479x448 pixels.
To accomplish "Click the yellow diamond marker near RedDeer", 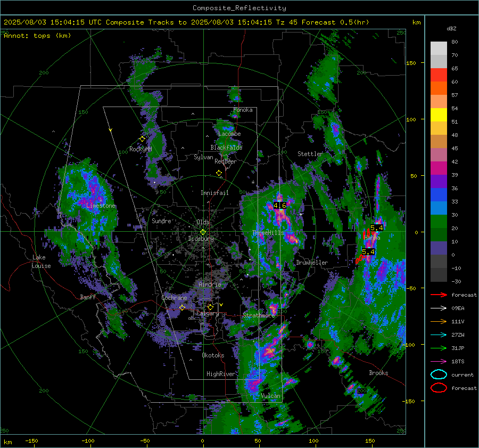I will 219,173.
